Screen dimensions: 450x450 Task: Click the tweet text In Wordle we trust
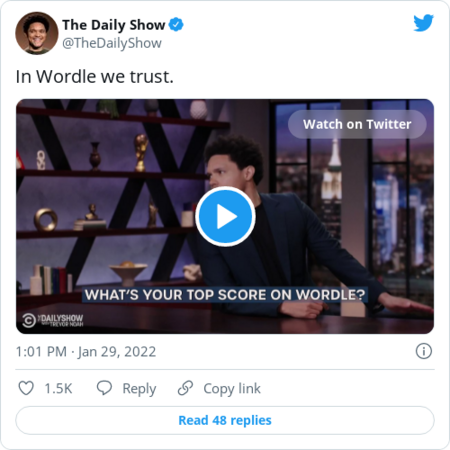pos(95,77)
